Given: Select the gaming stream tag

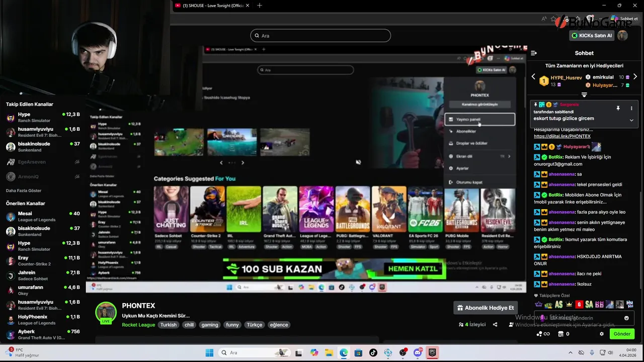Looking at the screenshot, I should point(210,325).
